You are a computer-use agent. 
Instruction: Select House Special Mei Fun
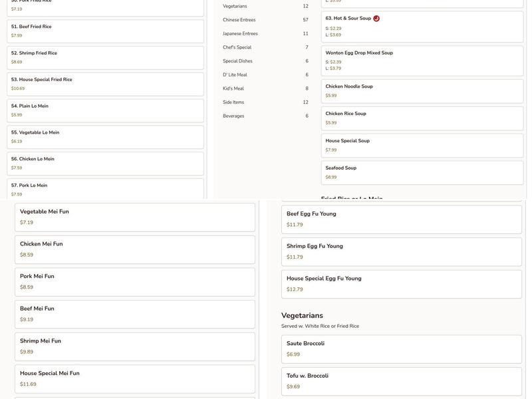click(x=135, y=378)
